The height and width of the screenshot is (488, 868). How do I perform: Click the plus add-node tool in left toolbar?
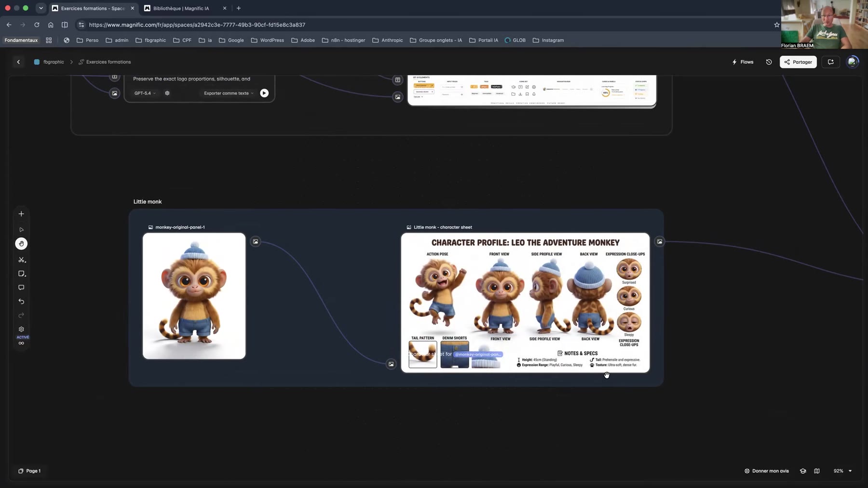coord(21,214)
